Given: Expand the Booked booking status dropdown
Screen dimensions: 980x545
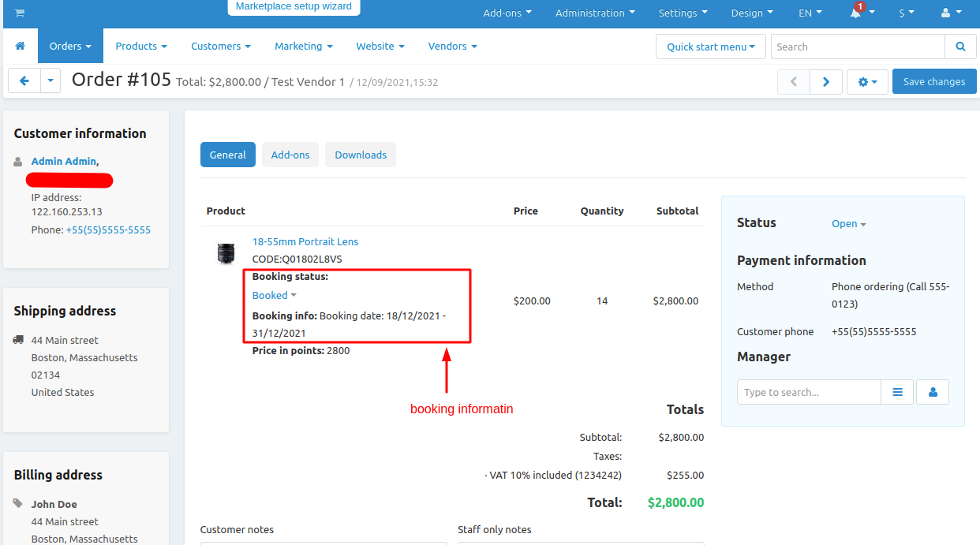Looking at the screenshot, I should [x=275, y=295].
